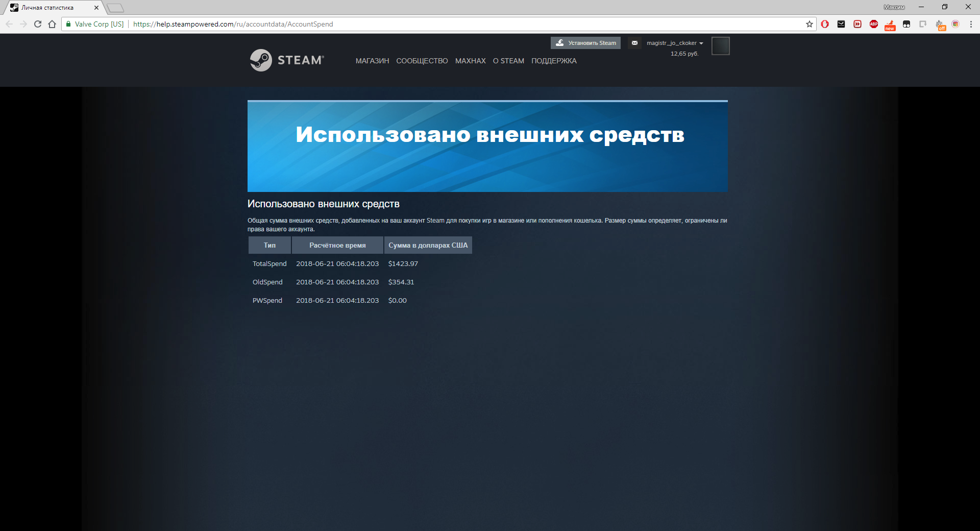Click the TotalSpend timestamp cell
This screenshot has width=980, height=531.
click(337, 263)
